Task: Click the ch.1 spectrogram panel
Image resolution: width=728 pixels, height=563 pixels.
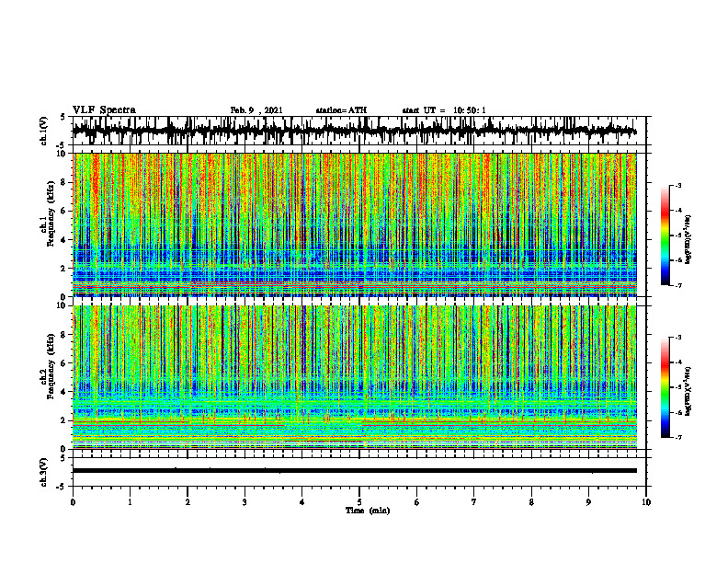Action: (x=355, y=224)
